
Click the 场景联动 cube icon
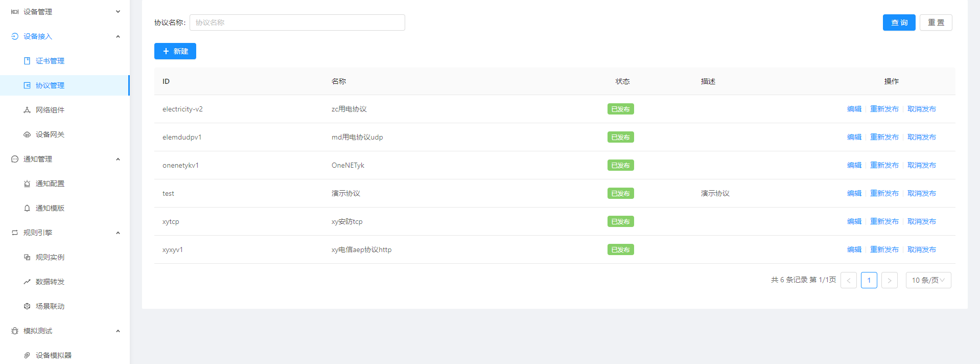[x=27, y=306]
